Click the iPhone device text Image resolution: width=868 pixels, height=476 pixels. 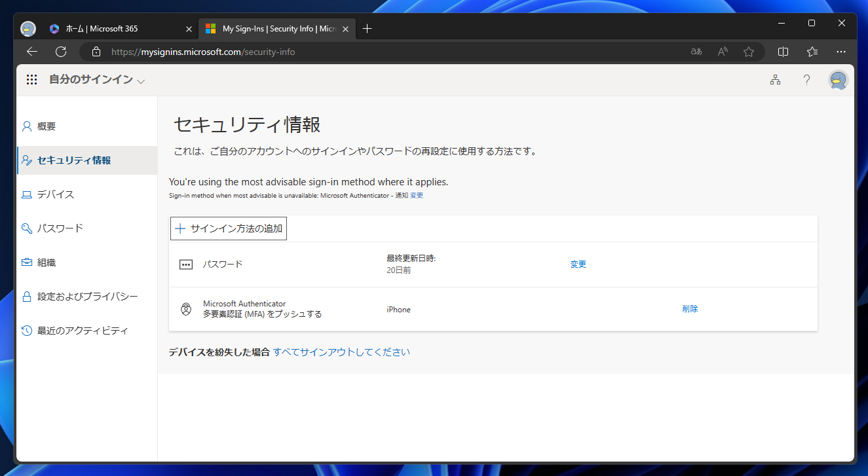(x=398, y=310)
